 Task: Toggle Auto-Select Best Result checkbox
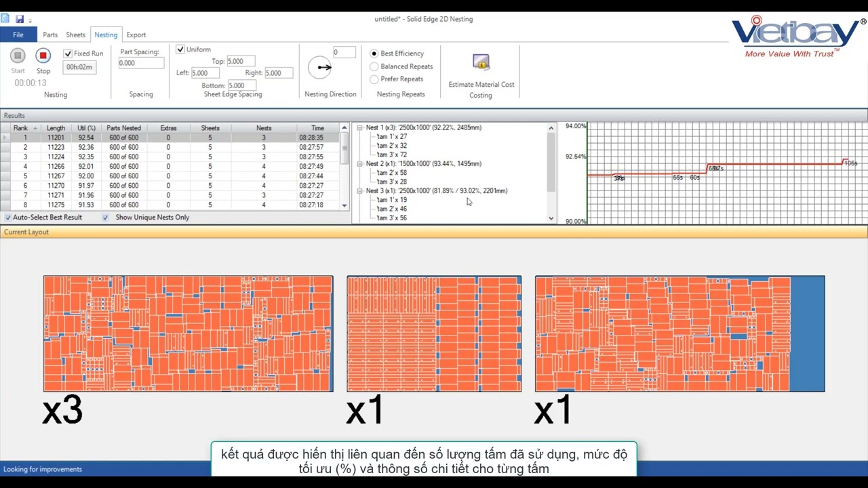point(8,218)
